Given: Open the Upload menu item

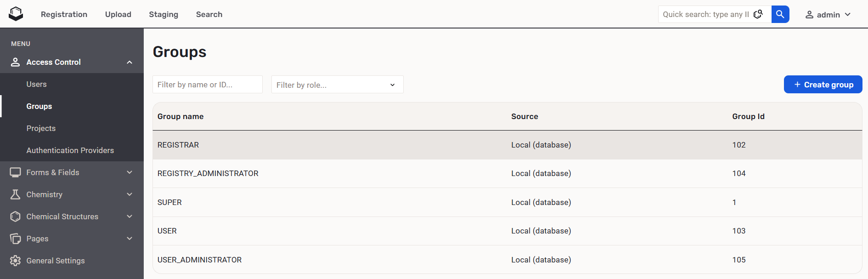Looking at the screenshot, I should [118, 14].
